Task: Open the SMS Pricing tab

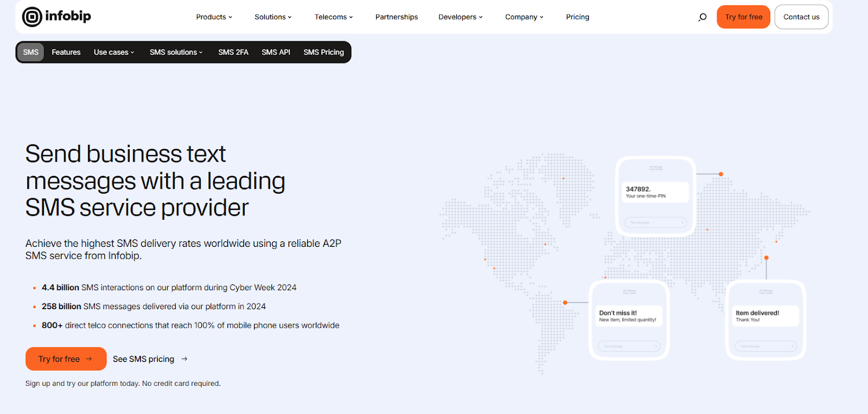Action: pos(324,52)
